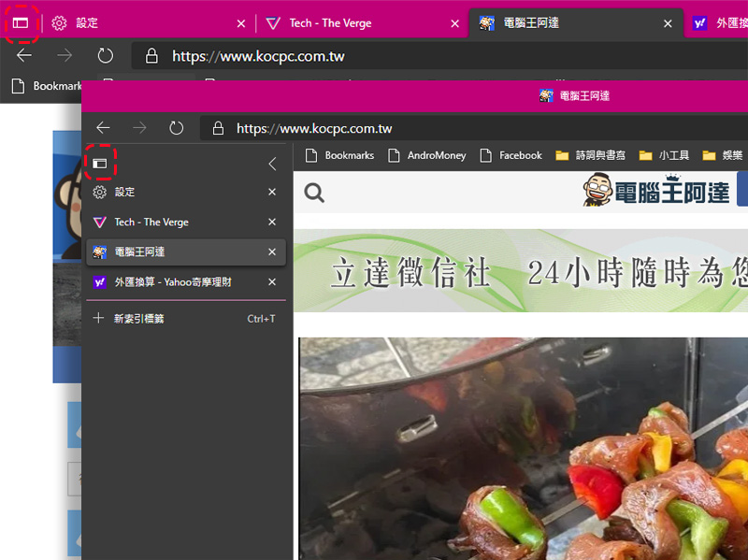Screen dimensions: 748x560
Task: Click lock icon in back window address bar
Action: (151, 56)
